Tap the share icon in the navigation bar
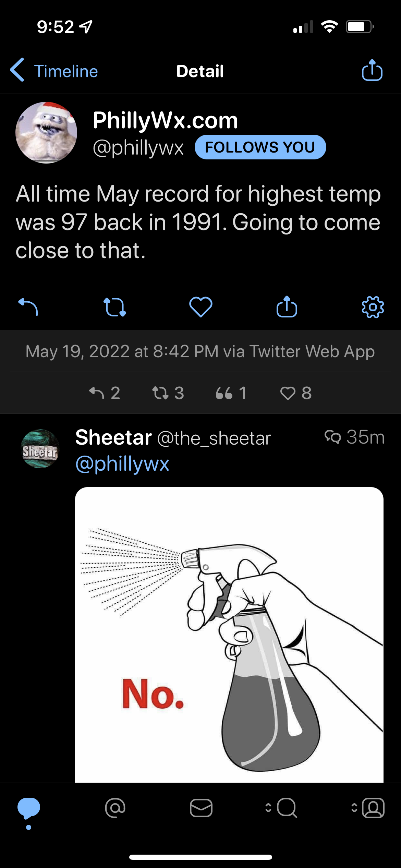 coord(372,71)
